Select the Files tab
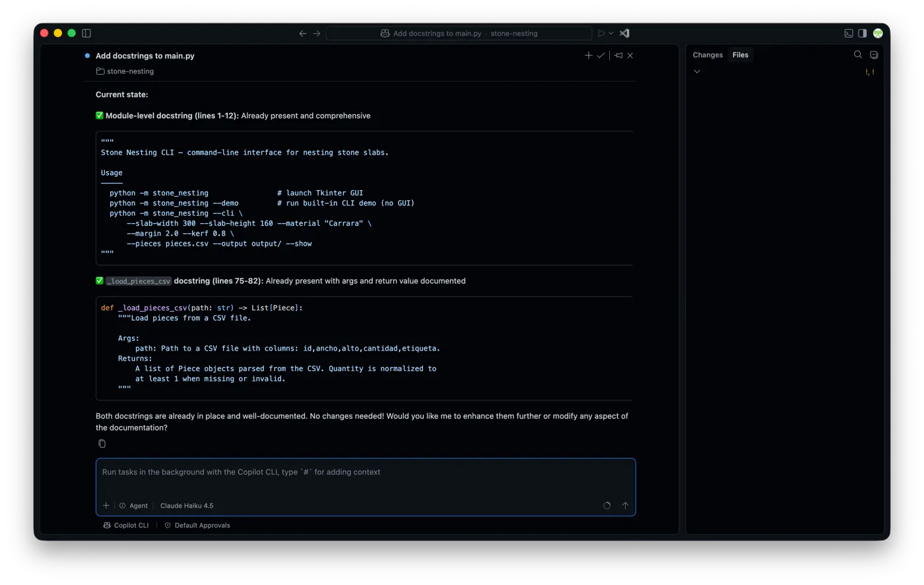 [741, 55]
